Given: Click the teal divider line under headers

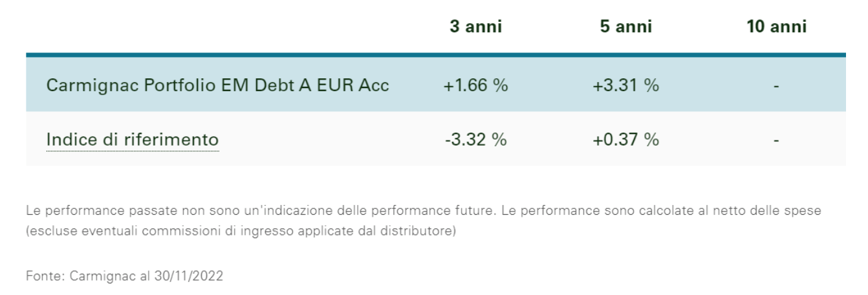Looking at the screenshot, I should point(435,55).
